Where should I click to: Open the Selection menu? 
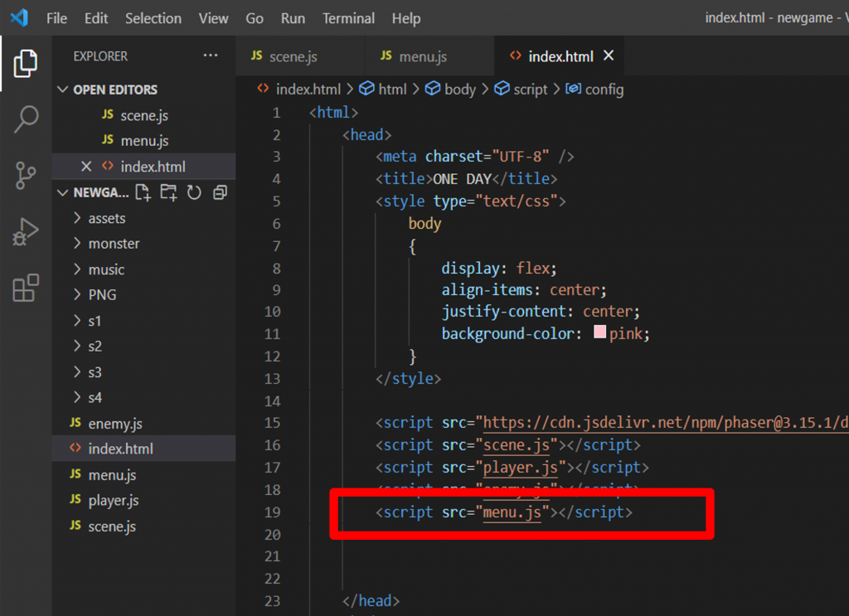pyautogui.click(x=153, y=18)
